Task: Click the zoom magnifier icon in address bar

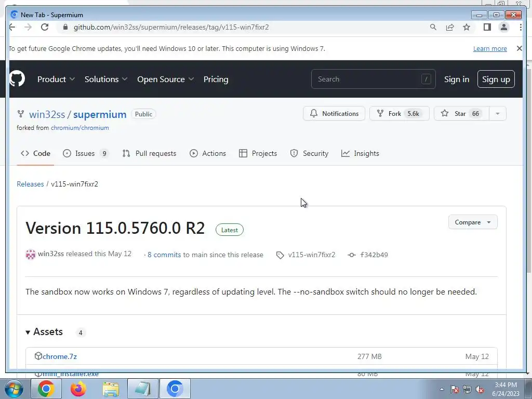Action: click(x=433, y=27)
